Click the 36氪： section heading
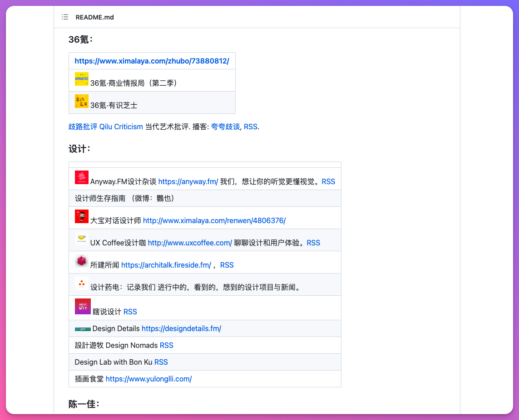The height and width of the screenshot is (420, 519). click(80, 39)
